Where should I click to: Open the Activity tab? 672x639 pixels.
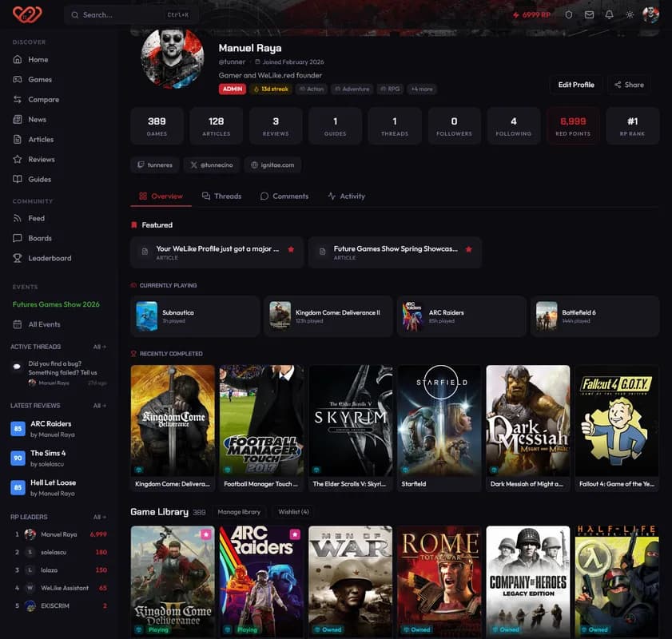(x=352, y=196)
